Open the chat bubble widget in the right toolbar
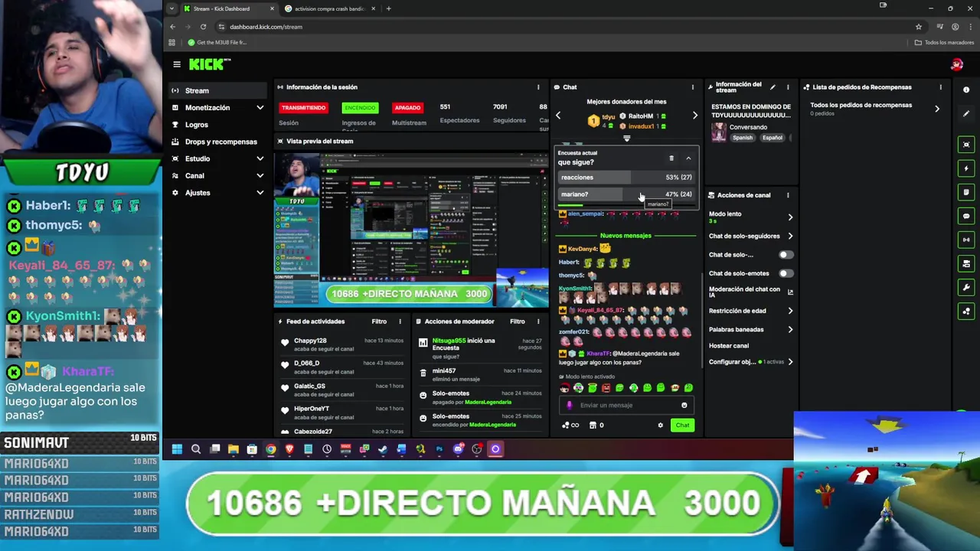The height and width of the screenshot is (551, 980). [966, 216]
